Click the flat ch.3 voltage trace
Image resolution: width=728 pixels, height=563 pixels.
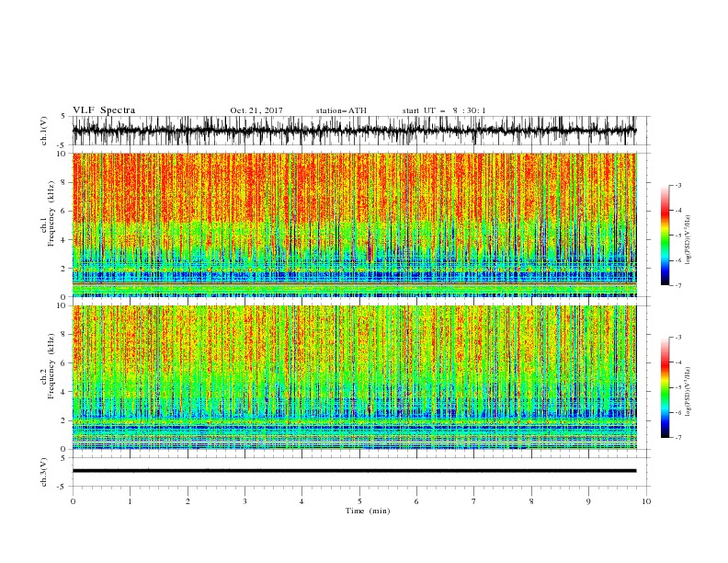[x=354, y=471]
